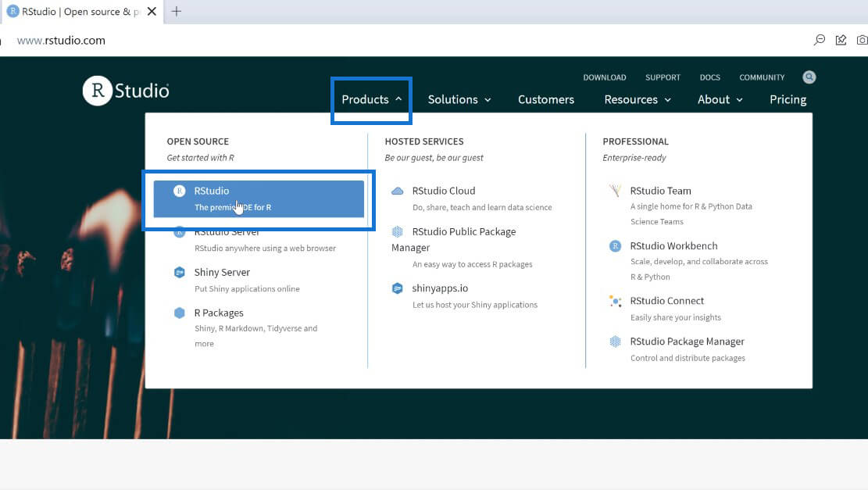Click the R Packages hexagon icon
Image resolution: width=868 pixels, height=490 pixels.
coord(180,313)
